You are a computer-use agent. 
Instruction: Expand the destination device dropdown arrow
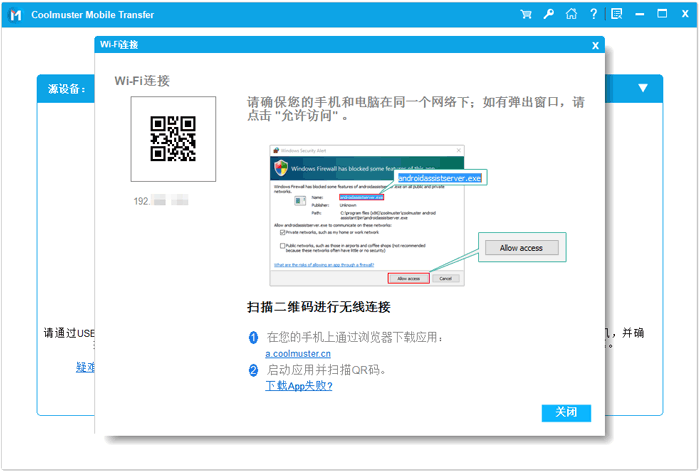click(643, 88)
